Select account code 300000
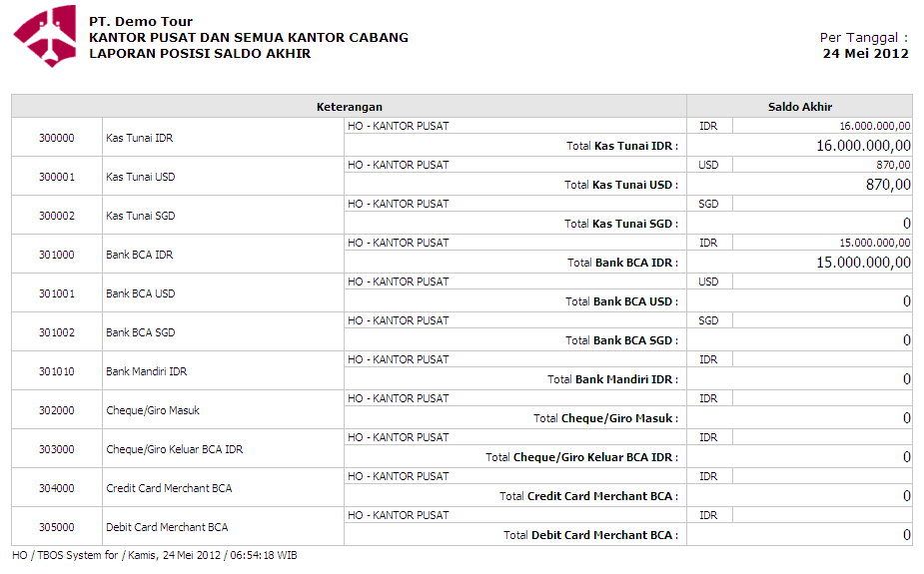 56,138
